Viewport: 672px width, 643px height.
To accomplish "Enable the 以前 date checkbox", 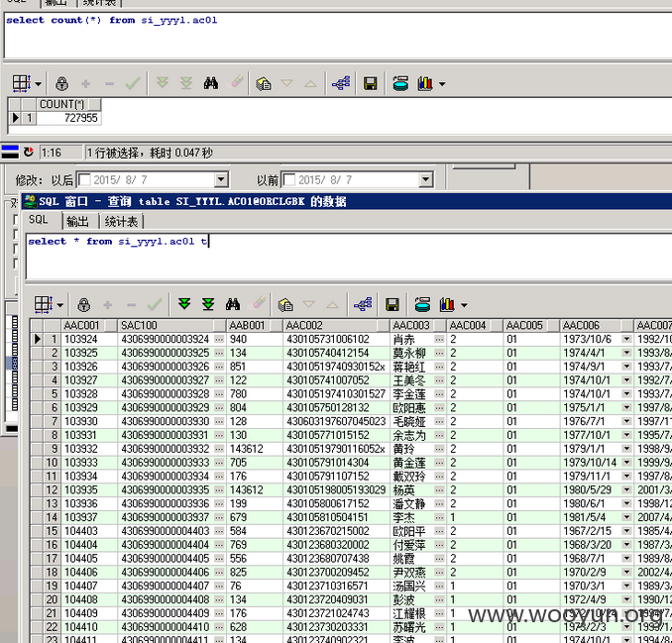I will [x=289, y=179].
